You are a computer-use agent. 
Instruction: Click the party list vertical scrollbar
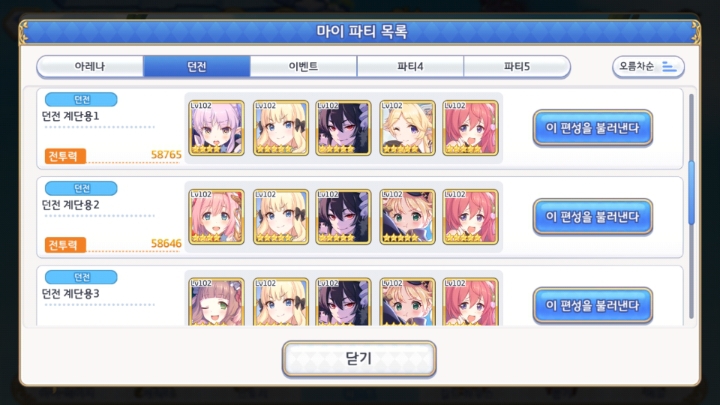[691, 193]
